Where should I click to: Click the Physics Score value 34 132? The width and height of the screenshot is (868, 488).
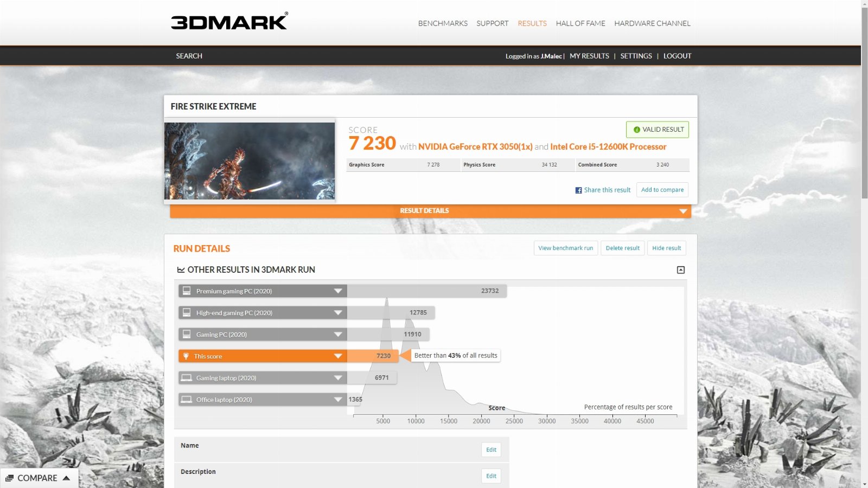[549, 165]
